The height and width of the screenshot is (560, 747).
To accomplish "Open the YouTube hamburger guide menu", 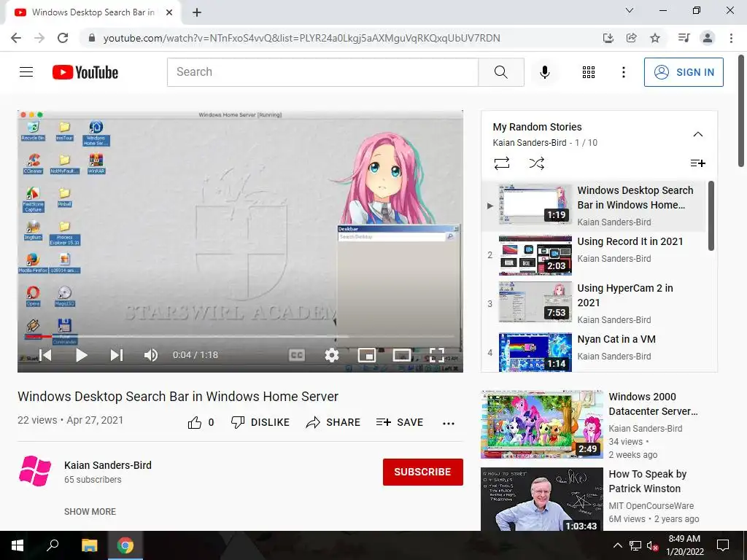I will [x=26, y=72].
